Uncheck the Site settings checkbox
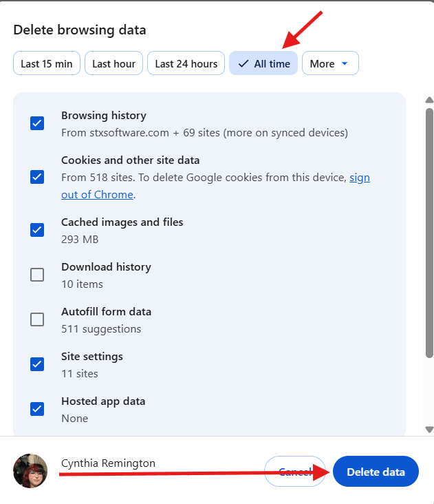The image size is (434, 504). pyautogui.click(x=37, y=364)
